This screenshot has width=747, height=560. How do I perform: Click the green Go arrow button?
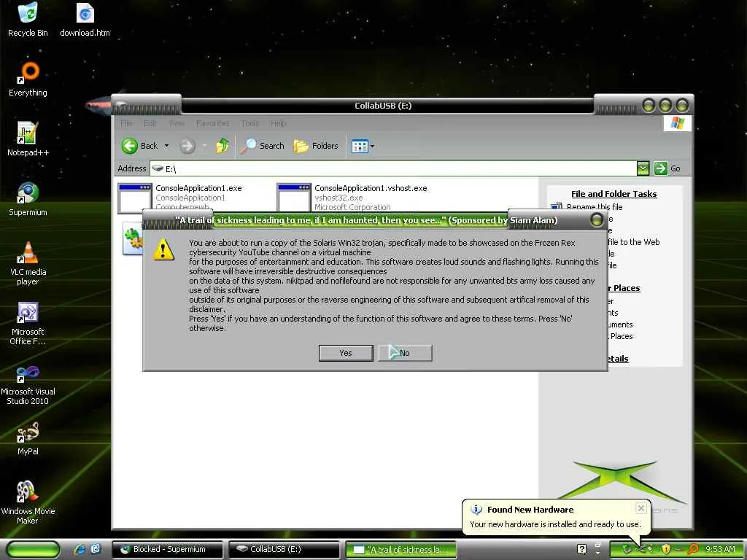point(660,168)
